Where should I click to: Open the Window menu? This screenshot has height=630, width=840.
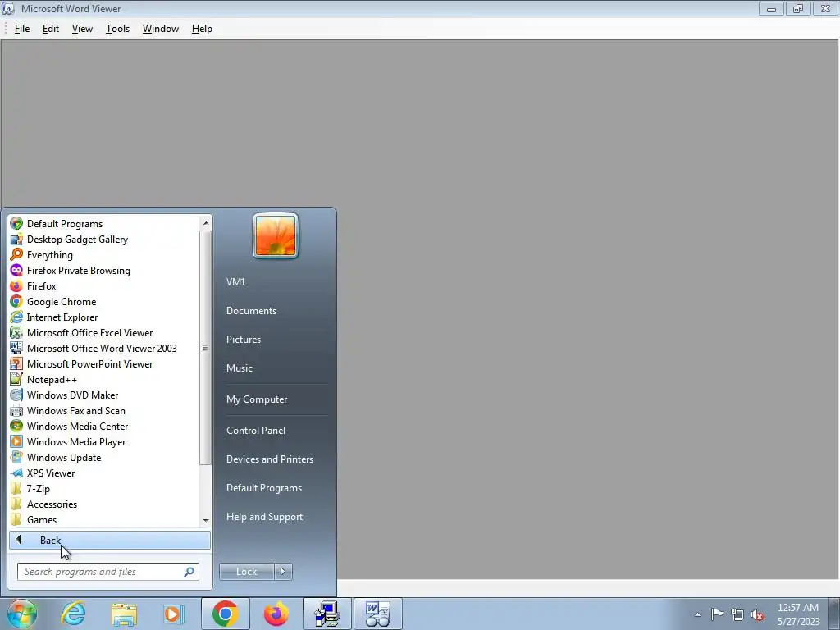[160, 29]
